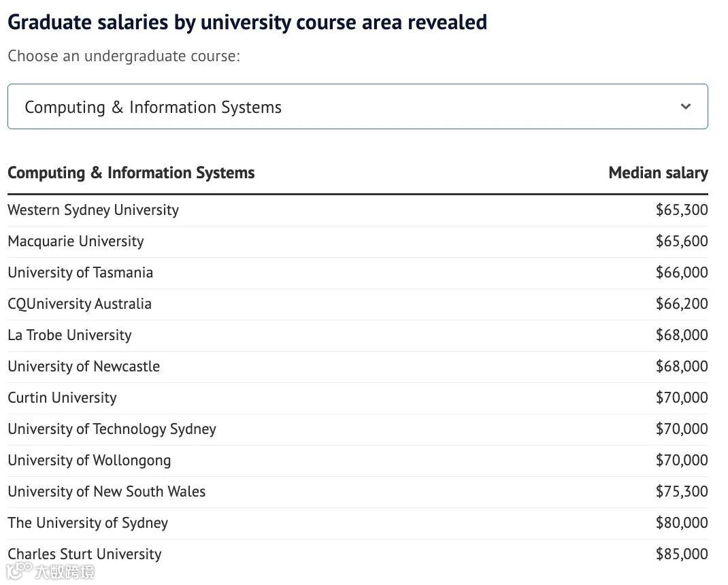The width and height of the screenshot is (728, 585).
Task: Select The University of Sydney row
Action: coord(88,522)
